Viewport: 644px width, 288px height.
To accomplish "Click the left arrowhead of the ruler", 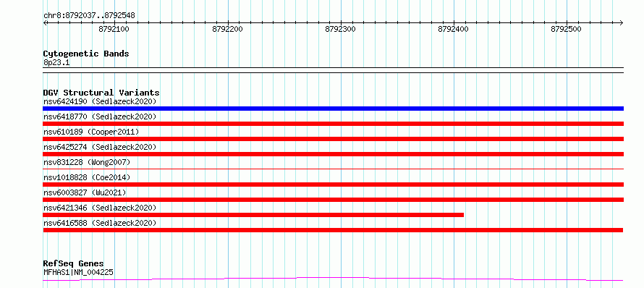I will pyautogui.click(x=45, y=22).
